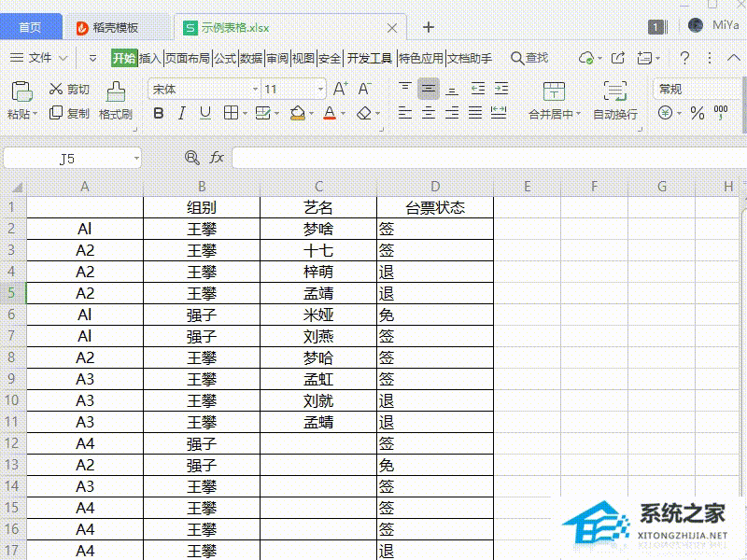Click the 查找 (Find) button
This screenshot has height=560, width=747.
pos(529,58)
